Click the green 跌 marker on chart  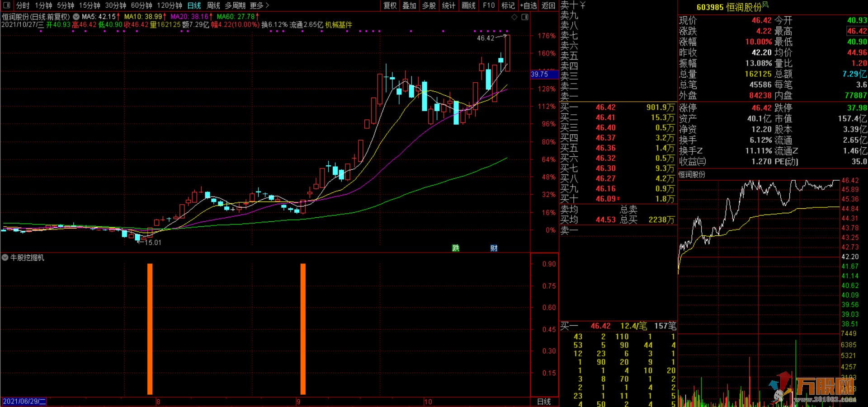[x=456, y=248]
